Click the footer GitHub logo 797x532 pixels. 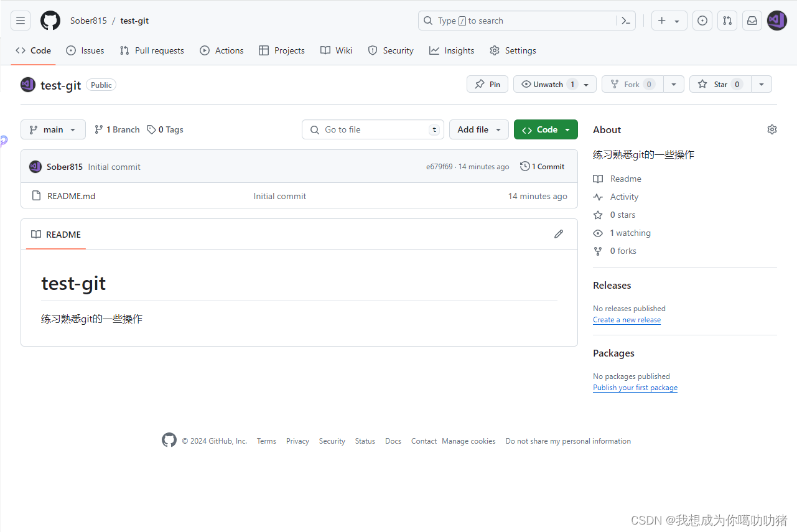(x=169, y=440)
